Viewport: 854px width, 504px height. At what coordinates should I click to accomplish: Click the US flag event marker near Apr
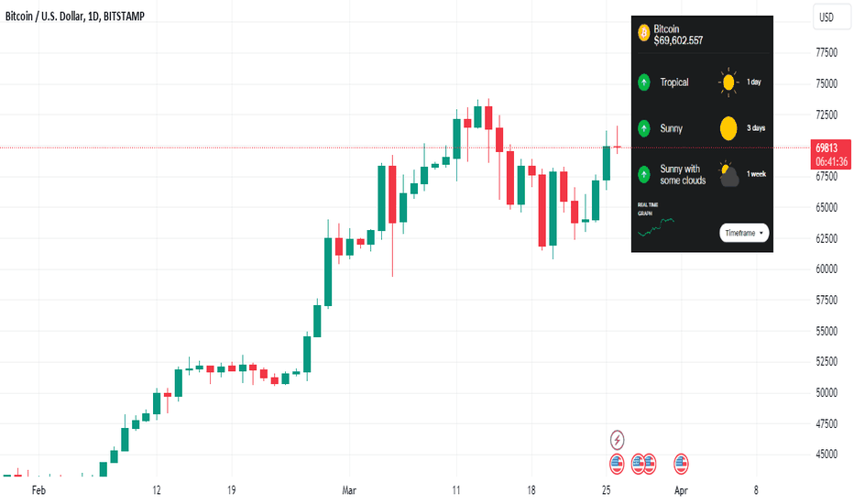coord(681,465)
